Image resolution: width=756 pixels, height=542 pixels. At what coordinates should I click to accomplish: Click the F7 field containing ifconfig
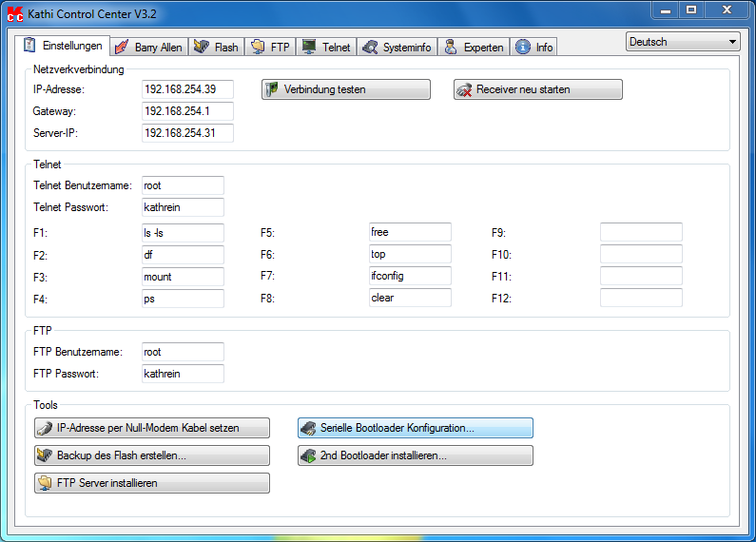click(410, 276)
